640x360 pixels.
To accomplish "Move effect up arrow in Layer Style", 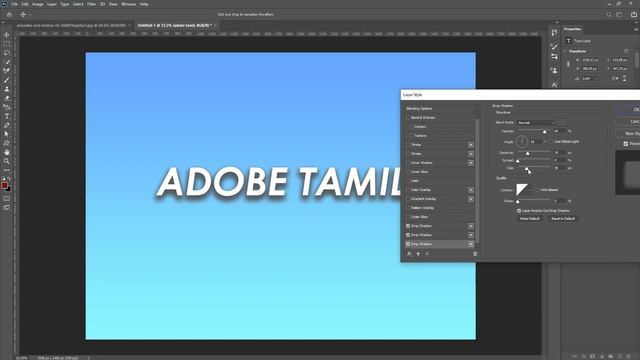I will pos(418,254).
